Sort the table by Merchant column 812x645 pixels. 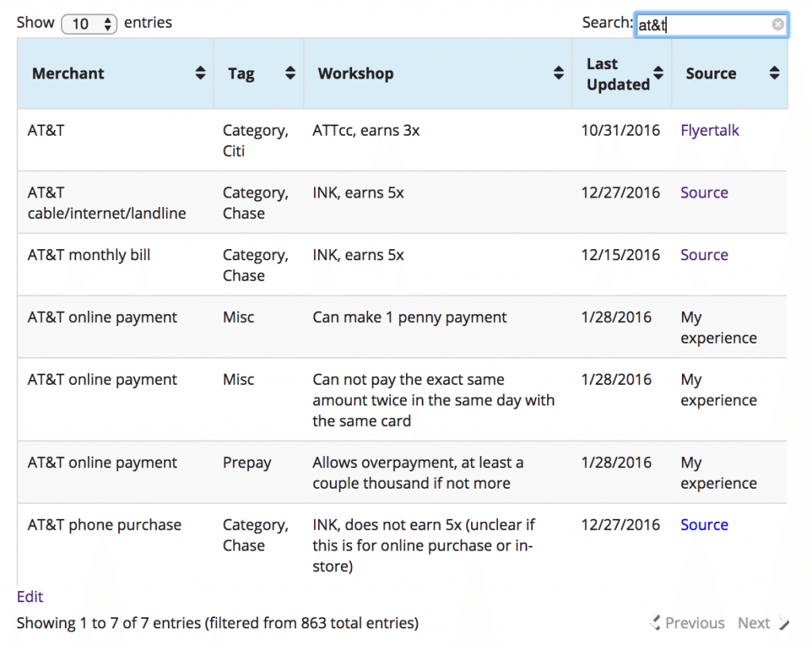pos(68,73)
